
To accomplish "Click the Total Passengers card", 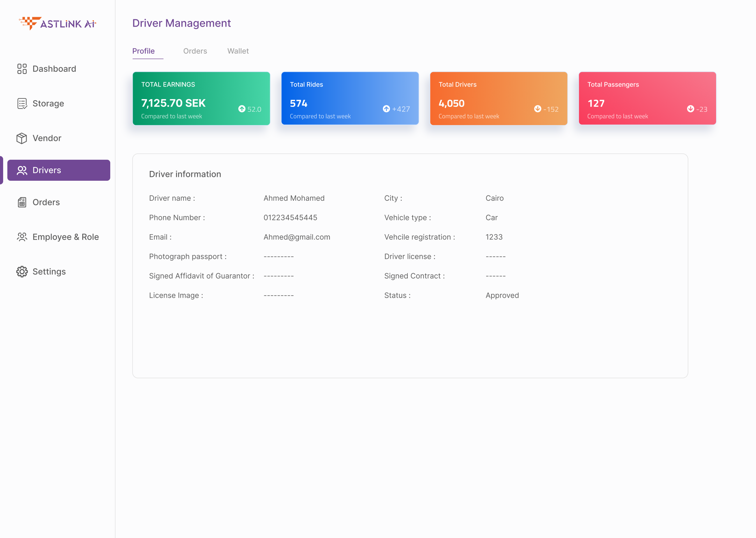I will [647, 98].
